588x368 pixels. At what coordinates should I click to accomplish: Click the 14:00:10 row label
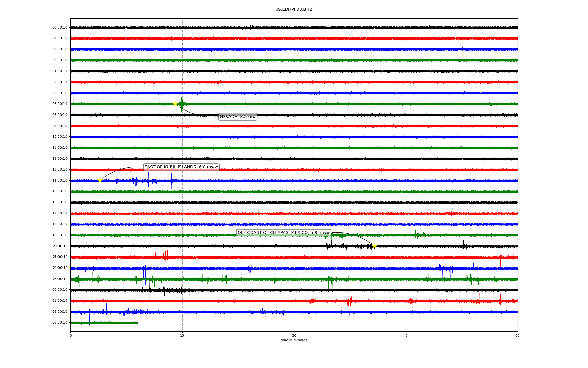[x=60, y=181]
